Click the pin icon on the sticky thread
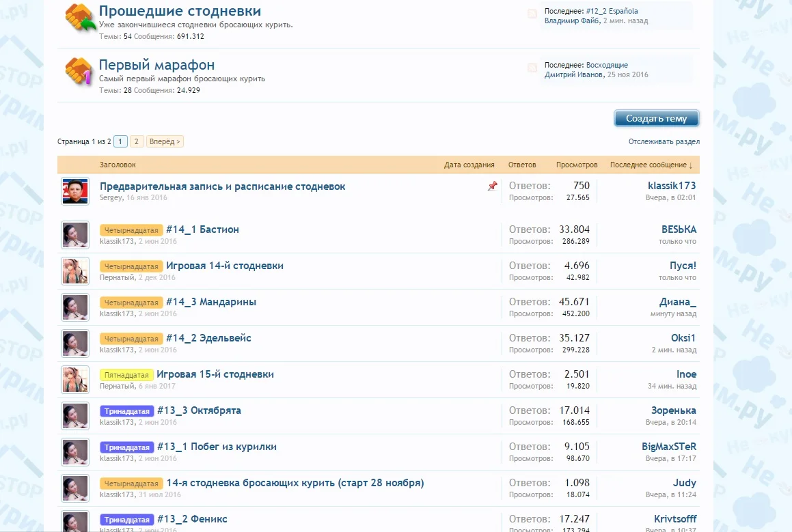This screenshot has height=532, width=792. coord(492,186)
